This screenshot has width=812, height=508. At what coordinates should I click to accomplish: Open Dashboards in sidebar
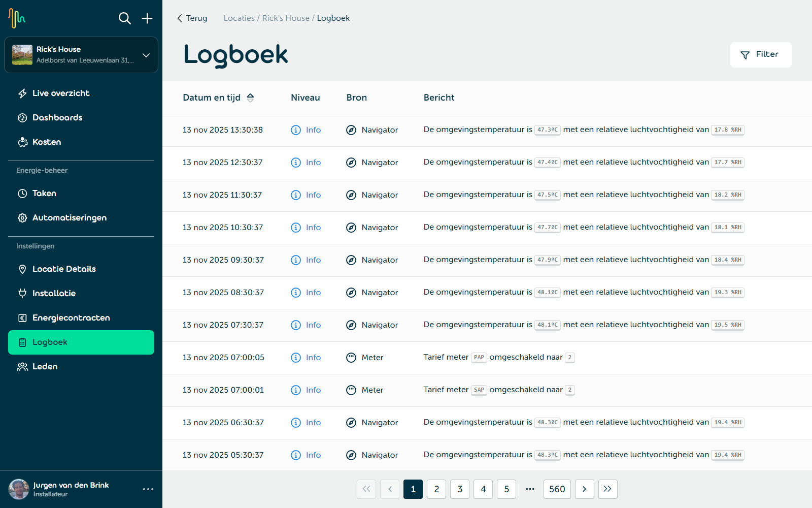(81, 118)
